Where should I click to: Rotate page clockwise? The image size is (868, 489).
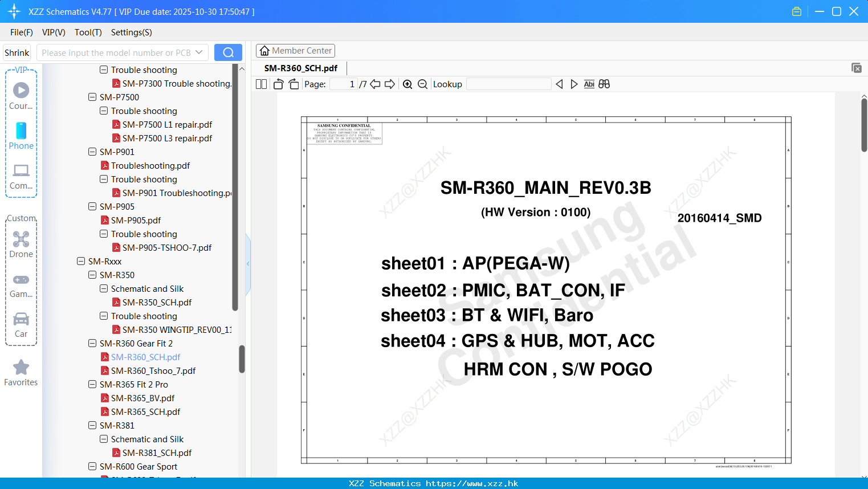coord(294,84)
